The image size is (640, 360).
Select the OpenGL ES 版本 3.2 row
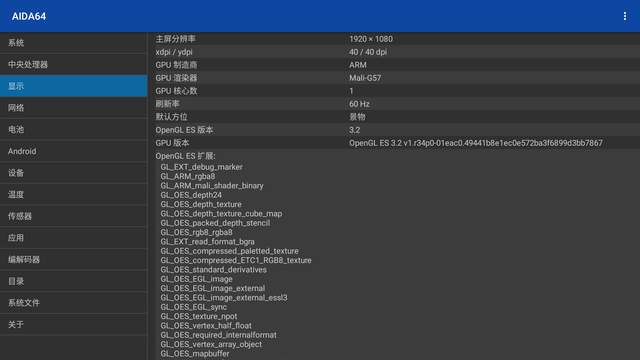394,130
